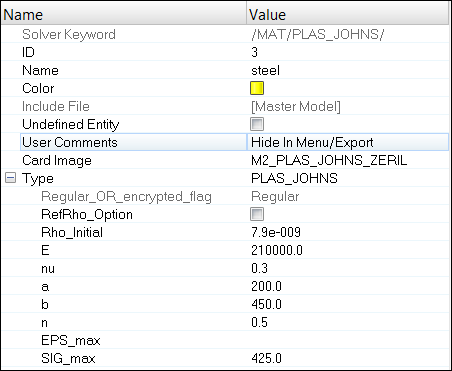Open the User Comments value Hide In Menu/Export
This screenshot has width=452, height=371.
[x=348, y=142]
